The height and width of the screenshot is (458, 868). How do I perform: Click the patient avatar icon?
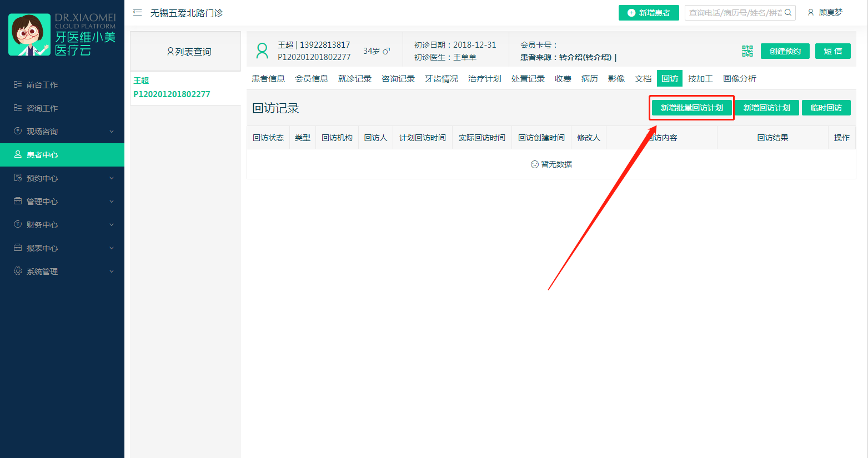262,51
